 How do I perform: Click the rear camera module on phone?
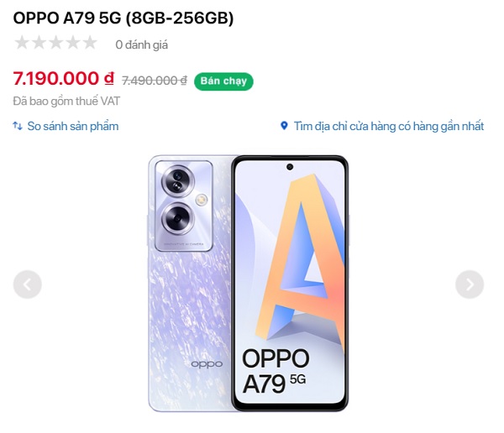point(184,206)
